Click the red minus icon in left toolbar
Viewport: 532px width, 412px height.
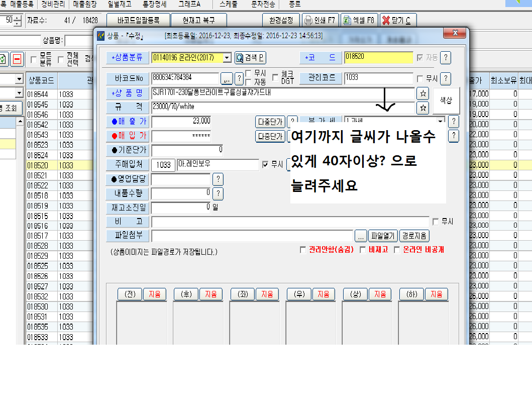click(17, 59)
